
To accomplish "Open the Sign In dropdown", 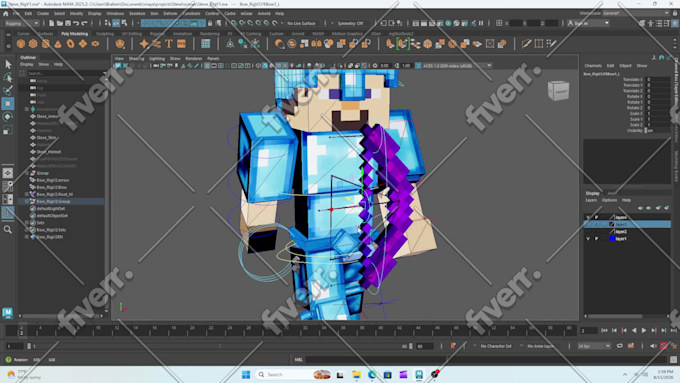I will [x=589, y=23].
